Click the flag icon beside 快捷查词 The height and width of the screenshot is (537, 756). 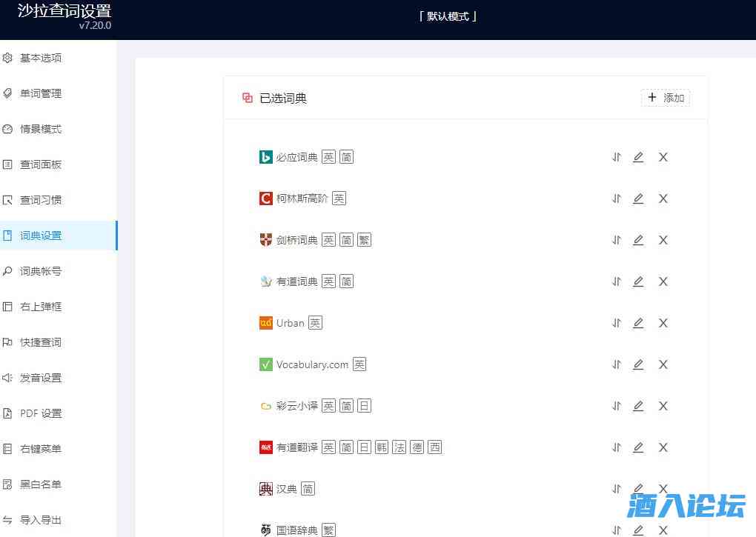tap(7, 342)
